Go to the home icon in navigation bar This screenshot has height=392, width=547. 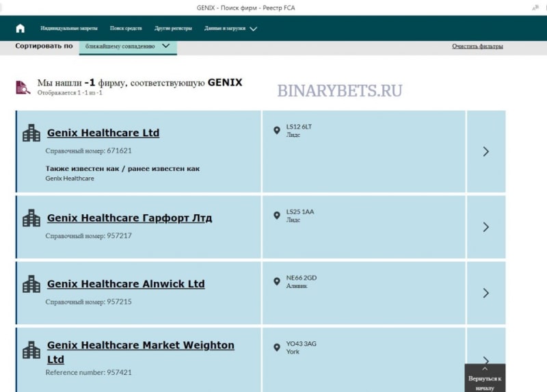click(21, 28)
